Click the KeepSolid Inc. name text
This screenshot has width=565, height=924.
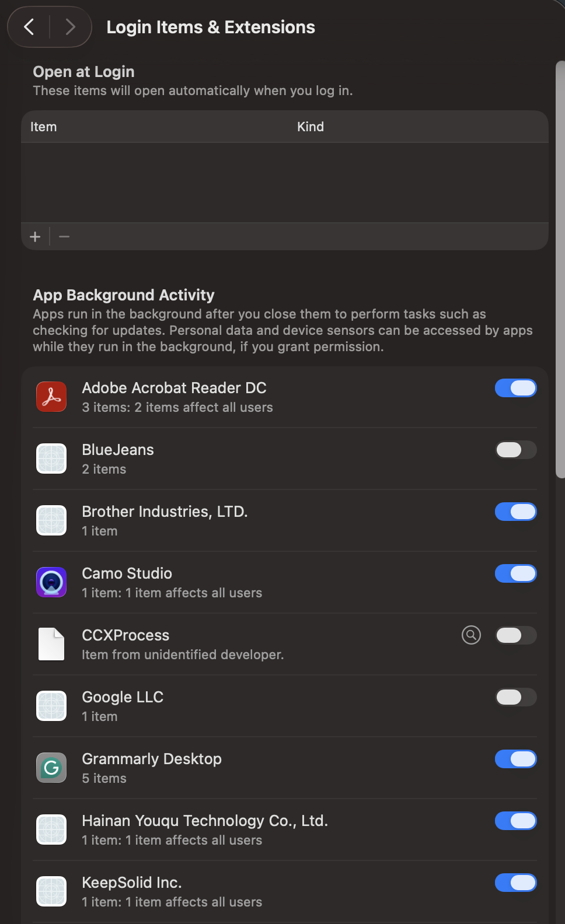[132, 883]
